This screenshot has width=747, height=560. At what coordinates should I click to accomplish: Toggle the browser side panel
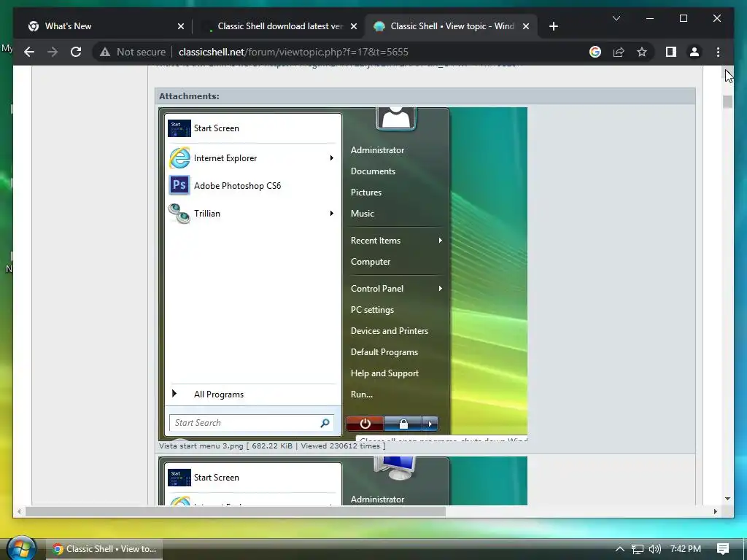[671, 52]
